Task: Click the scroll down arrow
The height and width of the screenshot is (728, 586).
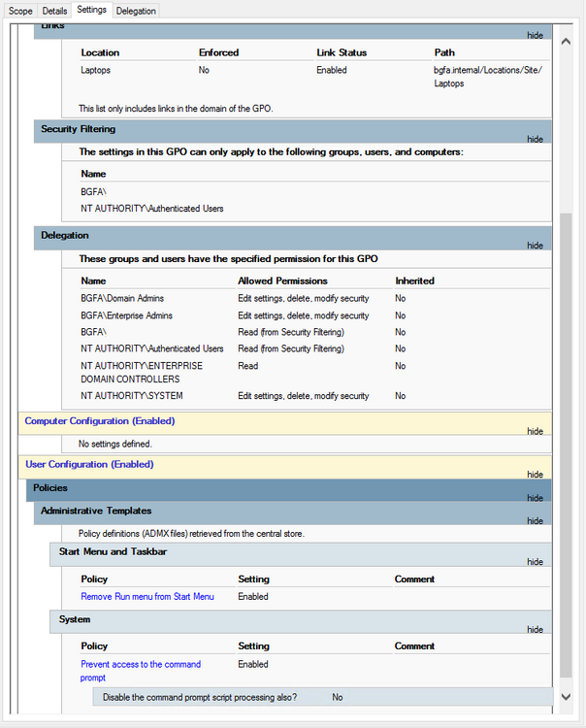Action: coord(566,696)
